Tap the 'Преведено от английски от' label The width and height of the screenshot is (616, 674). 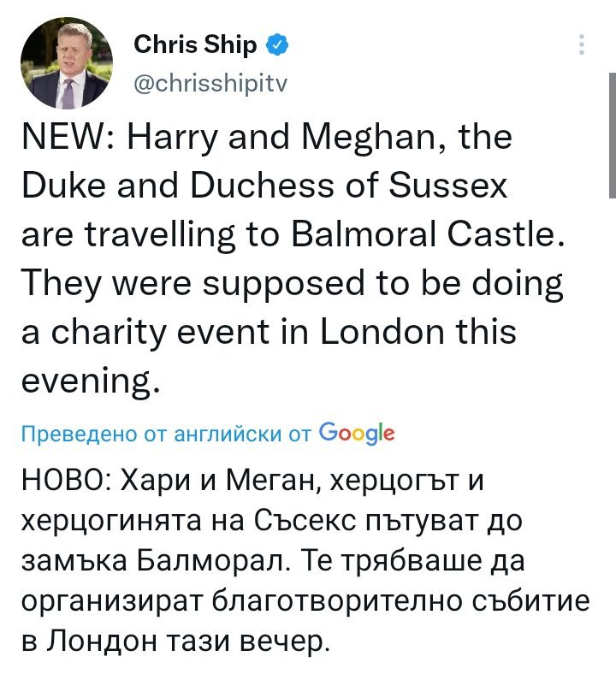coord(165,435)
